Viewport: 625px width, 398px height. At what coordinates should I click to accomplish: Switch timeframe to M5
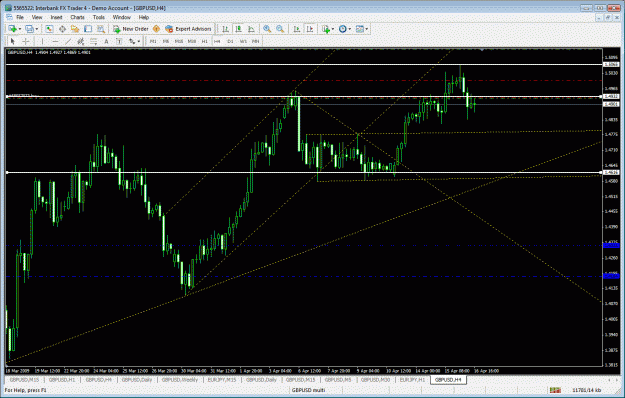[x=166, y=41]
